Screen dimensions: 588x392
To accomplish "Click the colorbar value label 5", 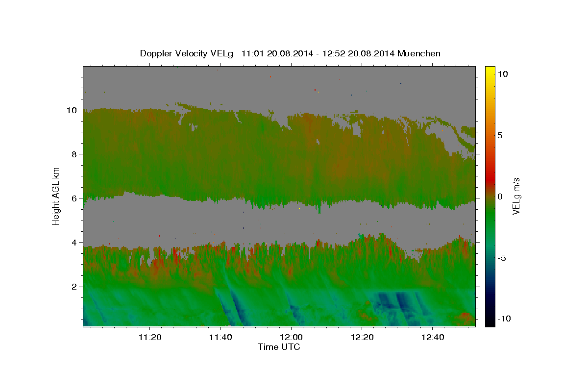I will [x=499, y=135].
